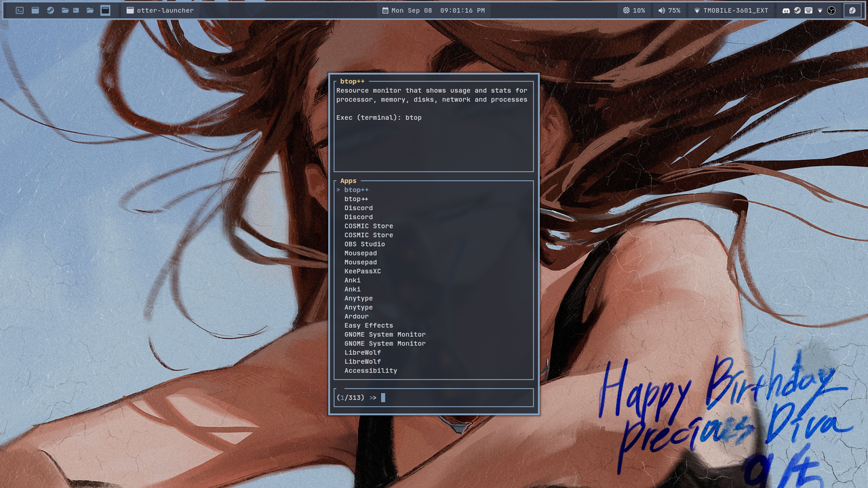Click the 'Exec (terminal): btop' line

click(x=379, y=117)
